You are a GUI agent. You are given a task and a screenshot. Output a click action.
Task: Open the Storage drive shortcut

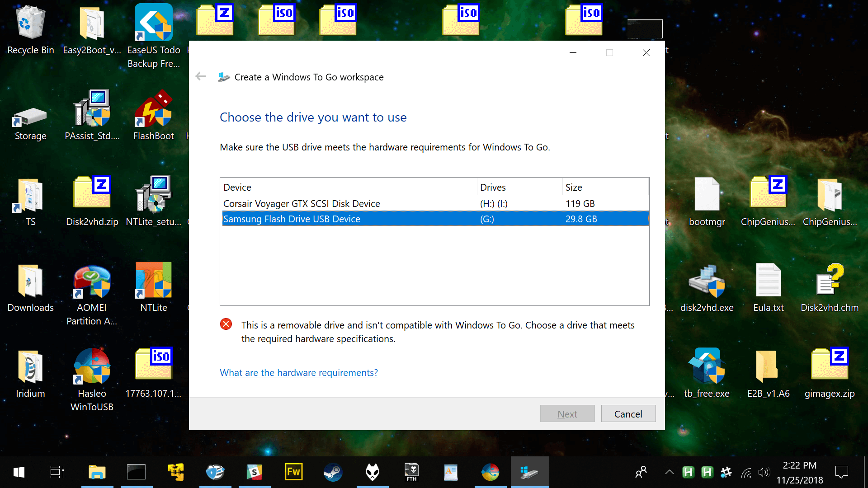(x=30, y=123)
